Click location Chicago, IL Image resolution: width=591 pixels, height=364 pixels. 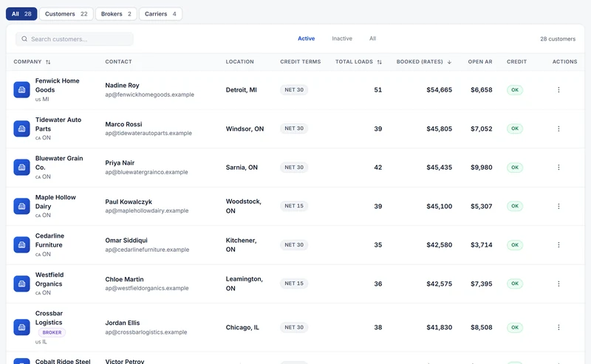(242, 327)
